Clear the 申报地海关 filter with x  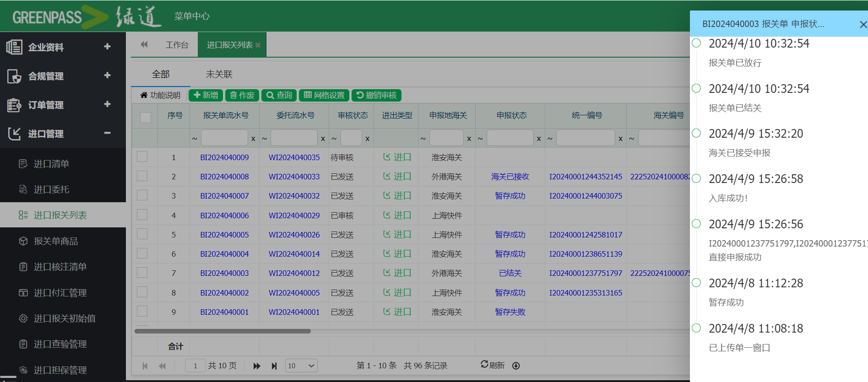[469, 139]
